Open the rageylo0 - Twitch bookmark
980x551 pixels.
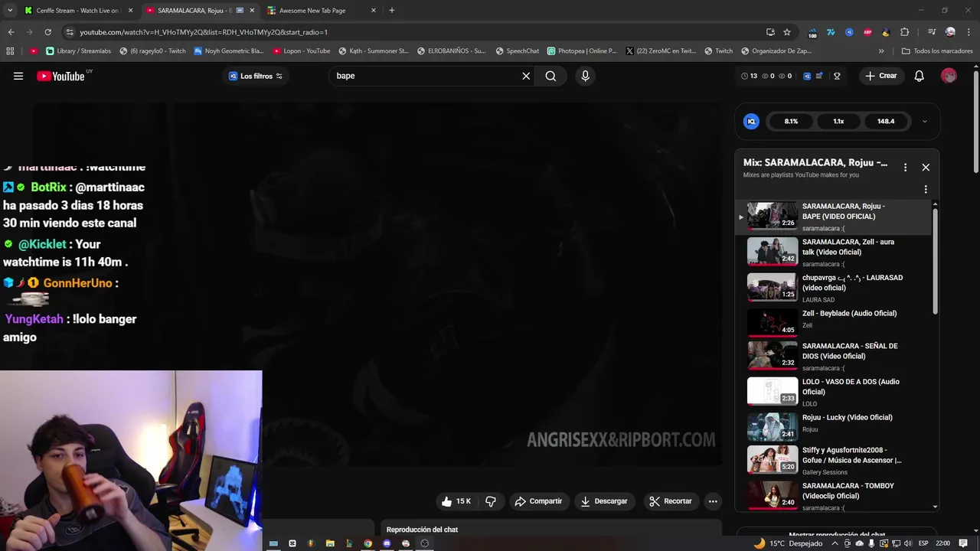152,51
